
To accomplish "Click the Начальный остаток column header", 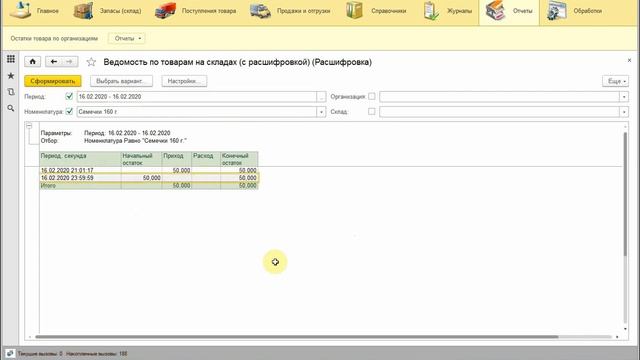I will 142,159.
